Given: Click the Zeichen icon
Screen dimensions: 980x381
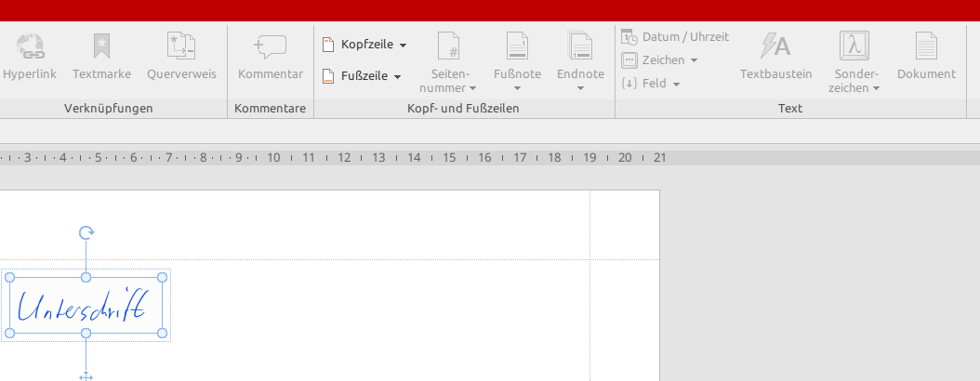Looking at the screenshot, I should tap(629, 60).
